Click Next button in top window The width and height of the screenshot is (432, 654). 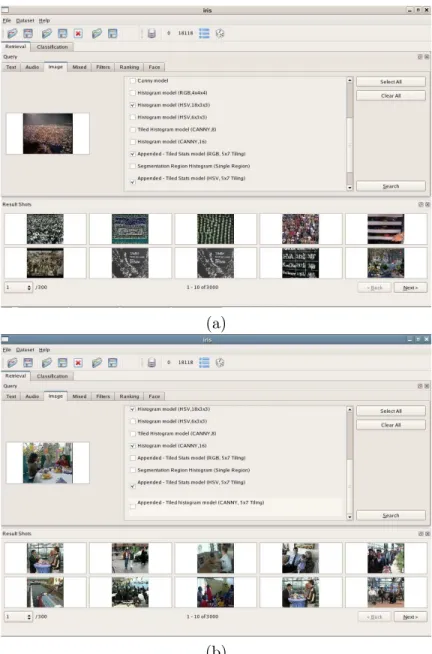[x=410, y=288]
